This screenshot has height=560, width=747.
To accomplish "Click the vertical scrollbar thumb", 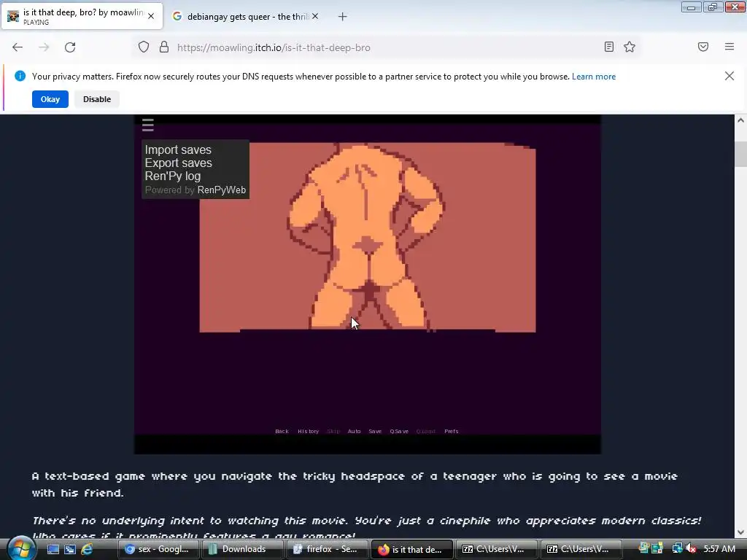I will [740, 154].
